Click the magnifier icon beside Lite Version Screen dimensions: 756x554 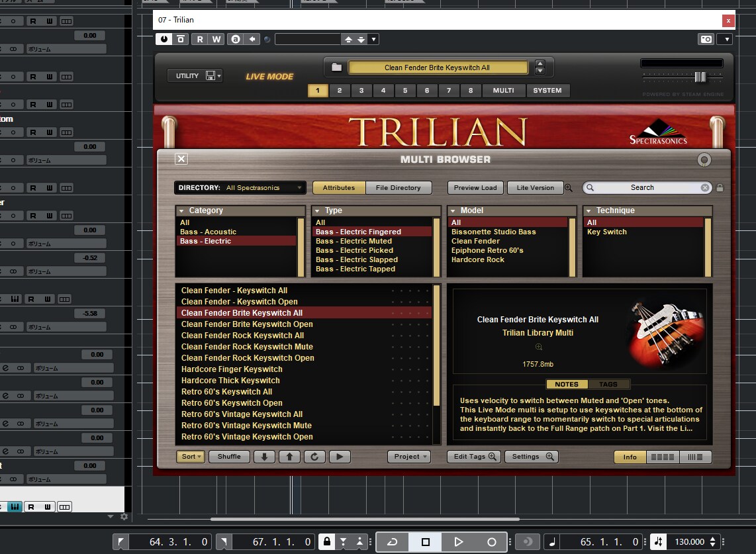click(569, 187)
